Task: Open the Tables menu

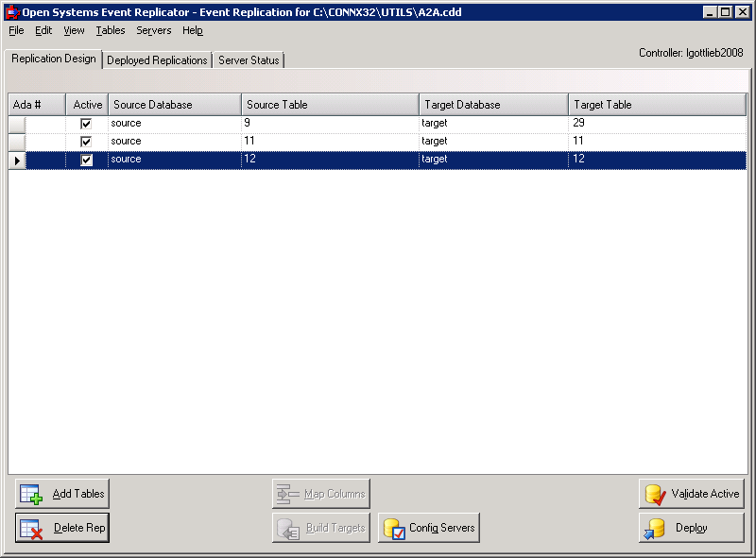Action: [x=110, y=30]
